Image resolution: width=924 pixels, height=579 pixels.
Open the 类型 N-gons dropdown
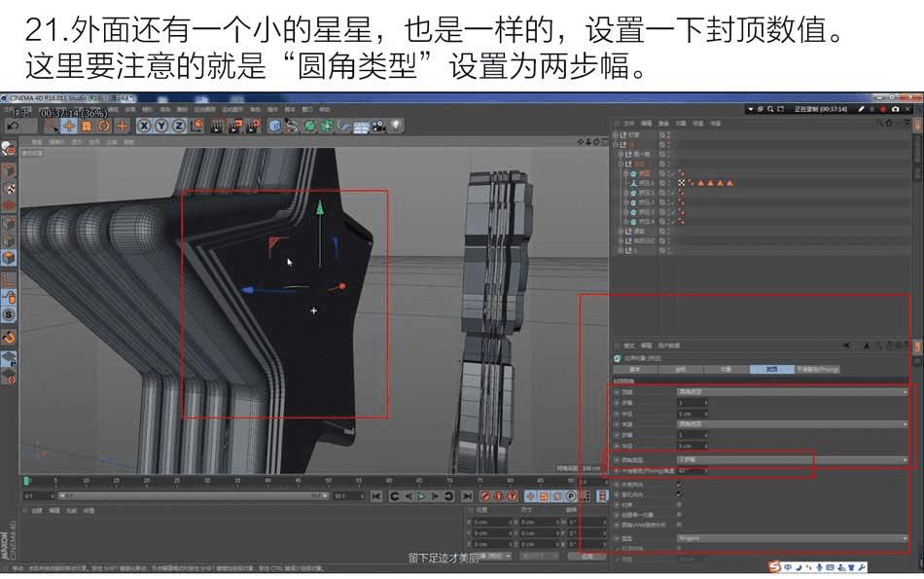click(792, 538)
